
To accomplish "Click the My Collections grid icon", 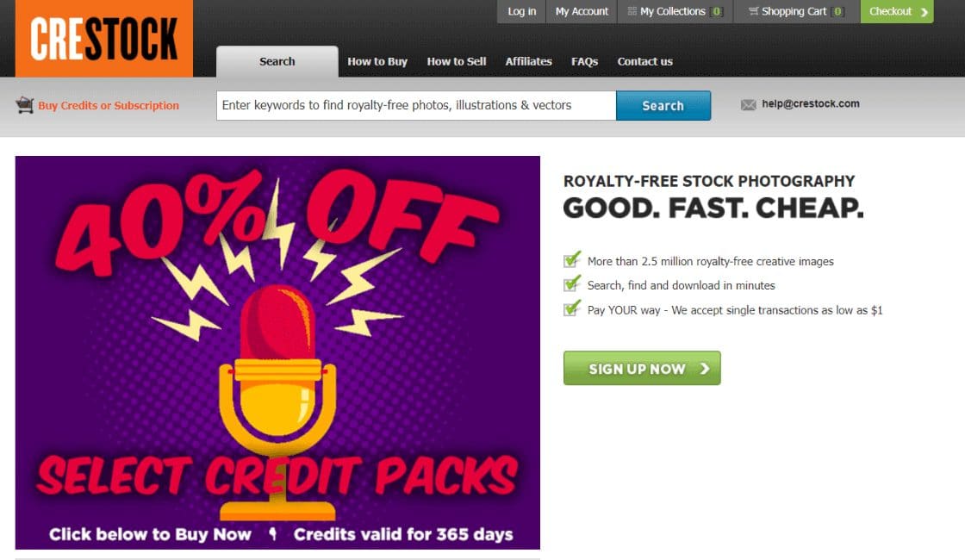I will coord(632,11).
